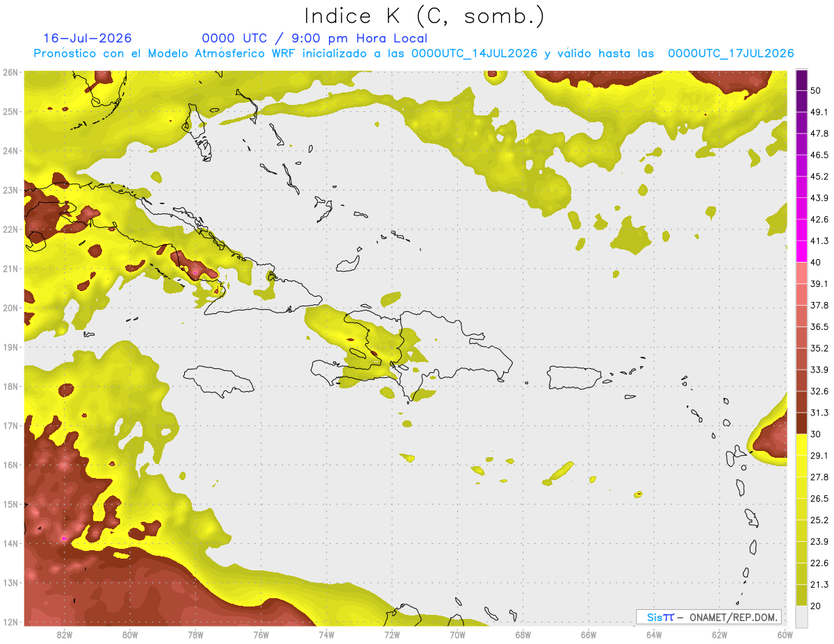
Task: Click the latitude axis label "13N"
Action: point(10,583)
